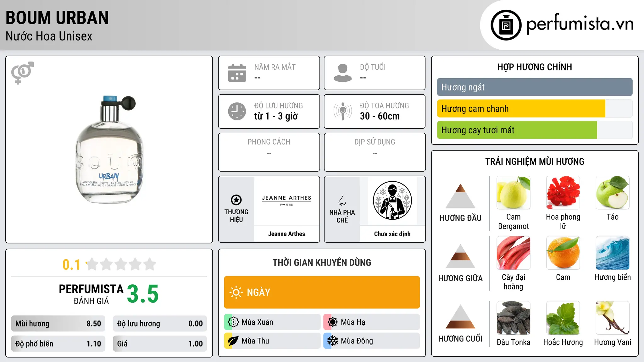Viewport: 644px width, 362px height.
Task: Click the star badge icon above Thương hiệu
Action: pos(236,200)
